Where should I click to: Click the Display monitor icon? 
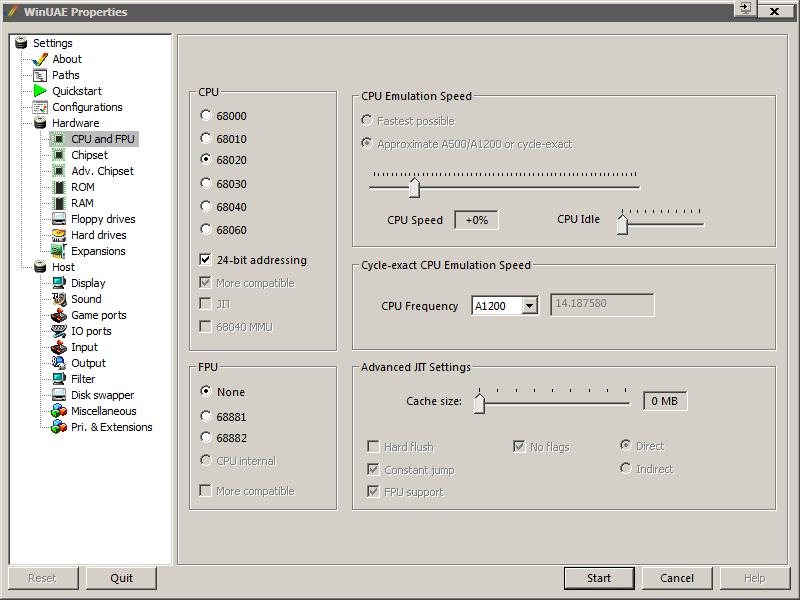click(59, 283)
